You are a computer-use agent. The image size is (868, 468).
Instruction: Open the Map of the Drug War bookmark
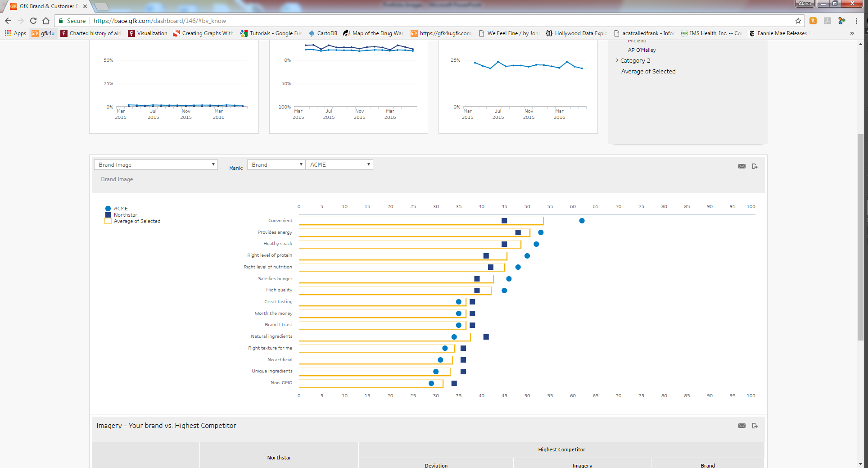(x=373, y=33)
